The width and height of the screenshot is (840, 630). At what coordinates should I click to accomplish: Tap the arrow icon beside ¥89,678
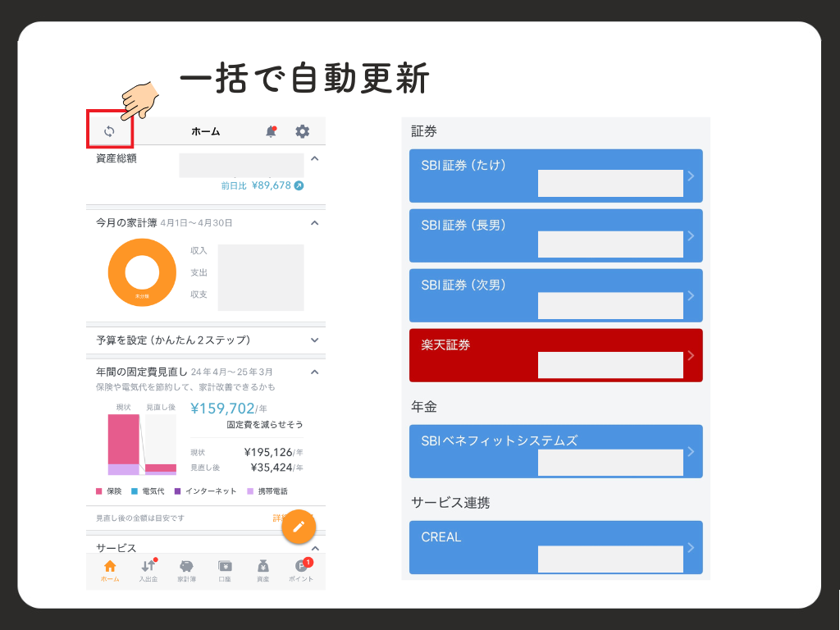click(x=299, y=186)
